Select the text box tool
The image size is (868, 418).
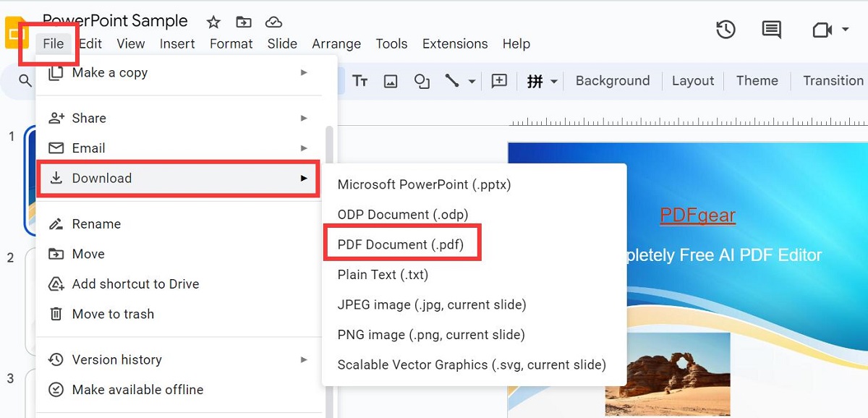pos(360,81)
